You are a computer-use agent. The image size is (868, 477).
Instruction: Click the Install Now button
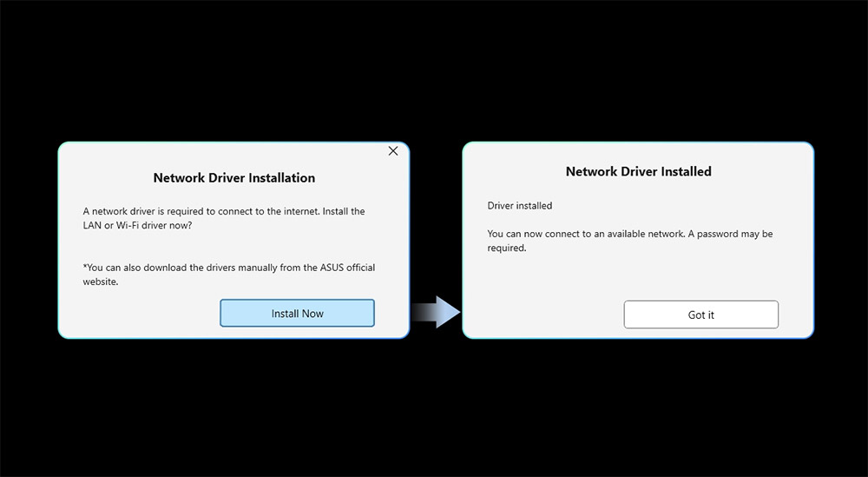(297, 314)
